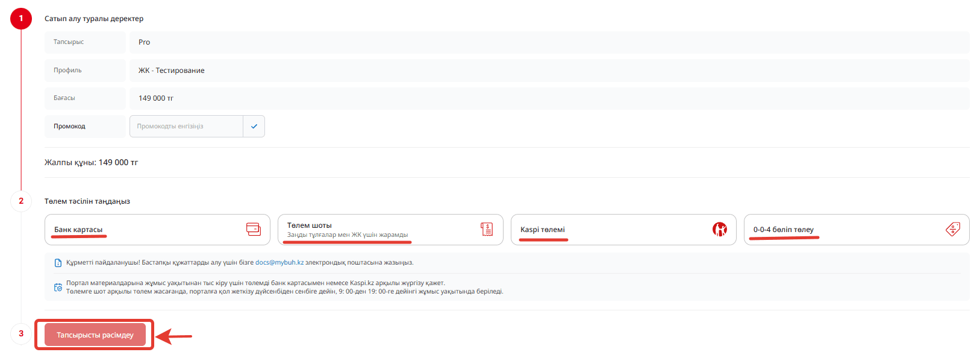Click the red step 1 circle
This screenshot has width=980, height=352.
(x=21, y=19)
